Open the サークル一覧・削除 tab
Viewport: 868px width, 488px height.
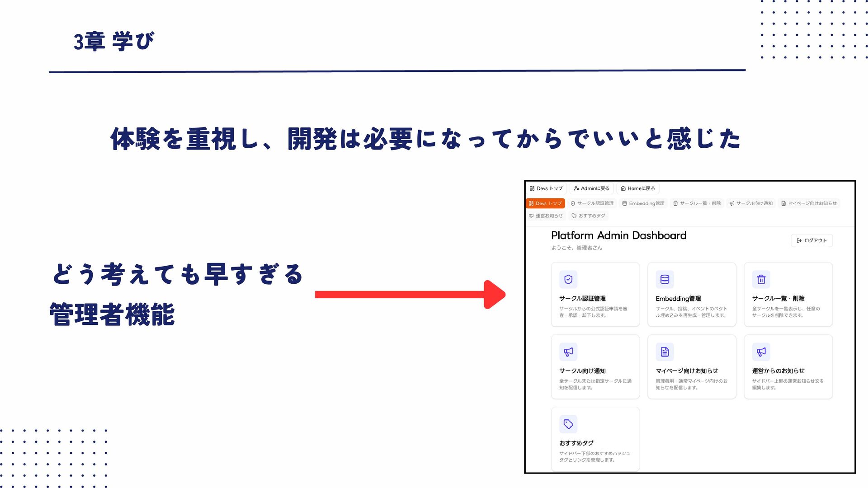[697, 203]
